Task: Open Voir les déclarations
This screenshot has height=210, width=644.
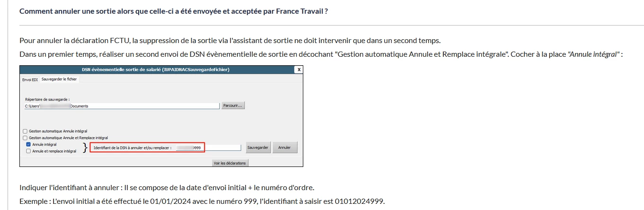Action: tap(229, 163)
